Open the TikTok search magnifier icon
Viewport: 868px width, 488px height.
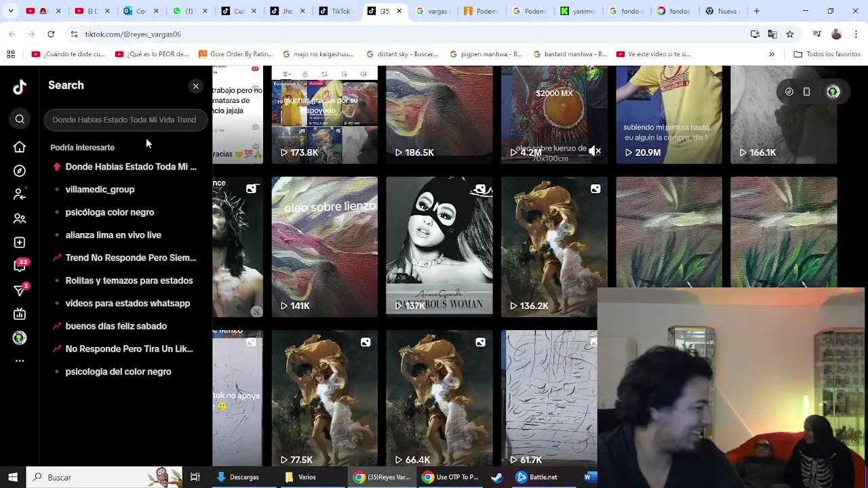coord(20,119)
